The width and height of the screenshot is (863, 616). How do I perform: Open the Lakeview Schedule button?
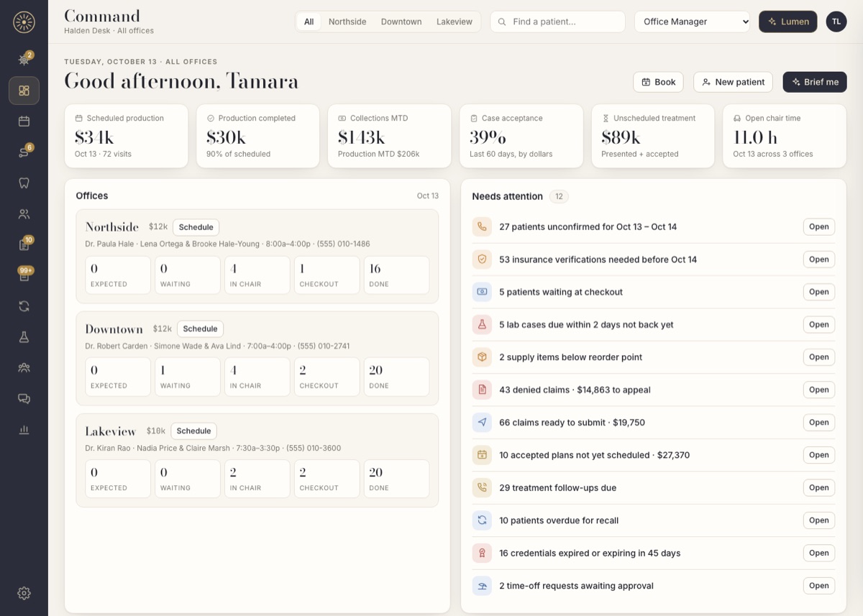pyautogui.click(x=193, y=431)
